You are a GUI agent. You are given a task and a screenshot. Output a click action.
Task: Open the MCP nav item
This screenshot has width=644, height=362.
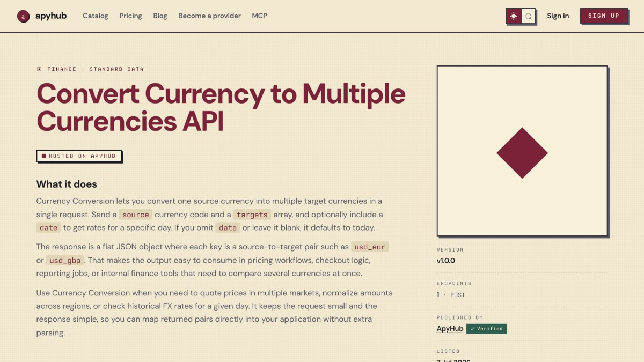[x=260, y=16]
